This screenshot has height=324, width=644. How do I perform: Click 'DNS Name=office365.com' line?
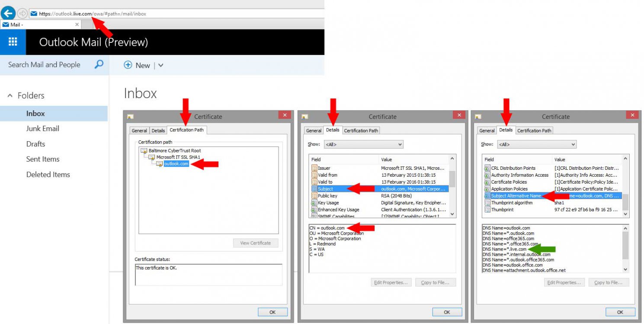tap(509, 238)
